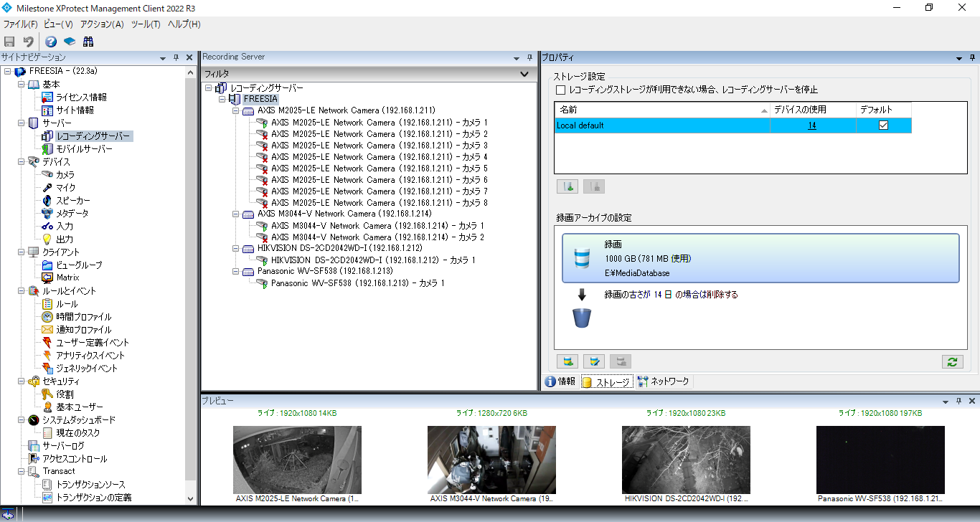Select the 録画 1000 GB storage block
Screen dimensions: 980x522
760,257
